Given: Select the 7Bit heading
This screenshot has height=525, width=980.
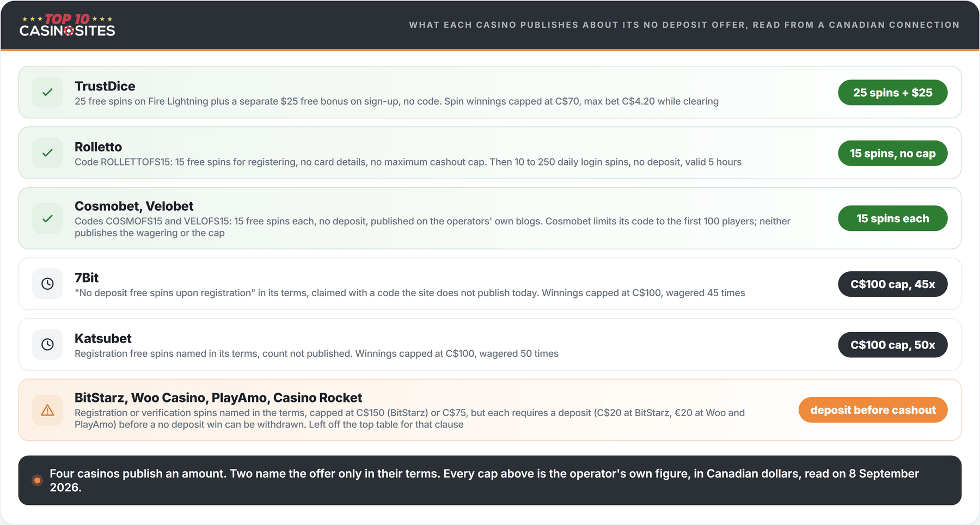Looking at the screenshot, I should tap(87, 278).
